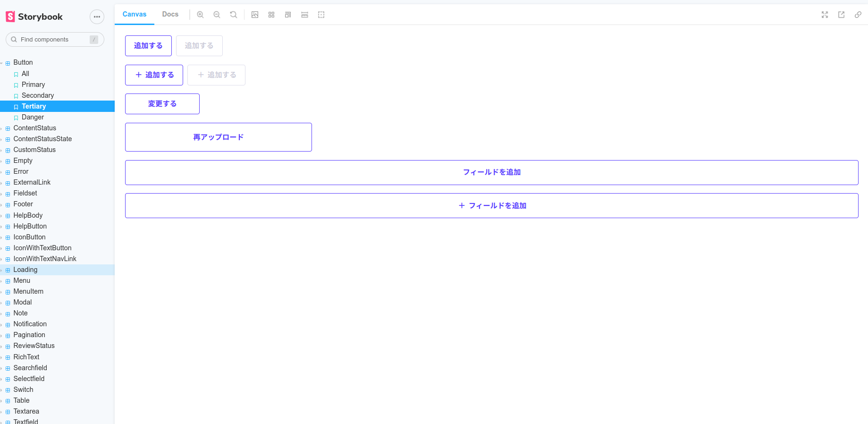Open the viewport size icon
Screen dimensions: 868x424
pyautogui.click(x=288, y=15)
